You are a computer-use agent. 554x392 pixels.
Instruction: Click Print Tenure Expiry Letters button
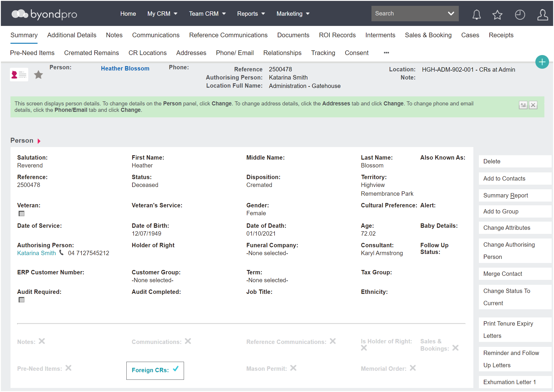pos(515,330)
